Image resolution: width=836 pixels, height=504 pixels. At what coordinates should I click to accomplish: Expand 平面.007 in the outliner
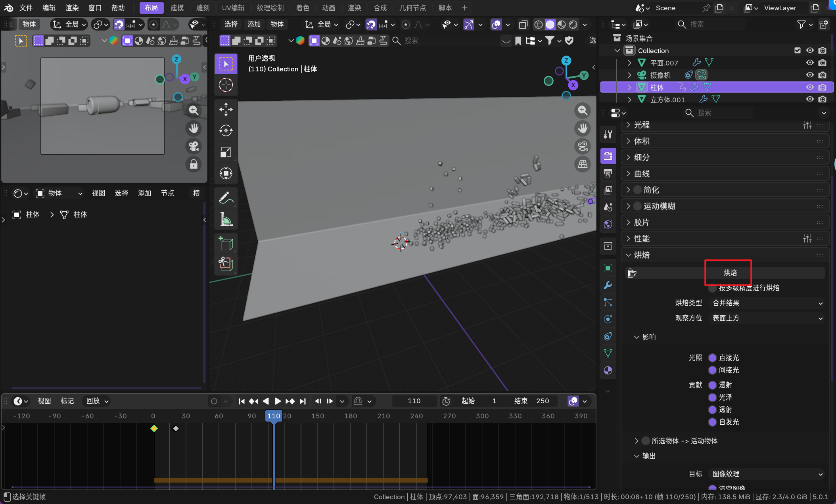629,63
